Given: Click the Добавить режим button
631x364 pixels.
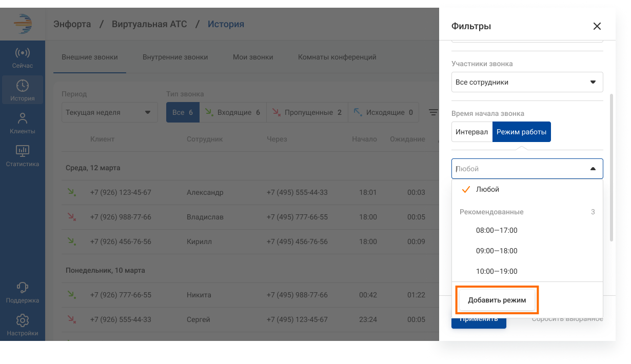Looking at the screenshot, I should point(497,300).
